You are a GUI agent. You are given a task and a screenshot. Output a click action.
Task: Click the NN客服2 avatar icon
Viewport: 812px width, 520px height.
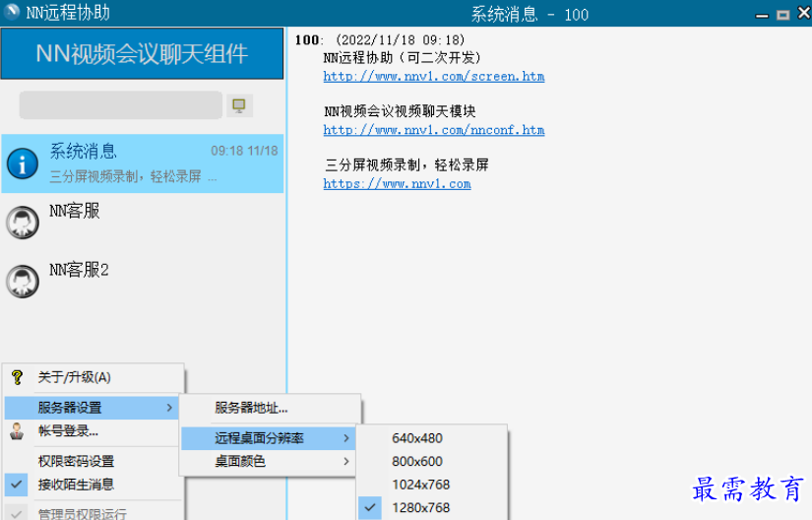pos(23,282)
